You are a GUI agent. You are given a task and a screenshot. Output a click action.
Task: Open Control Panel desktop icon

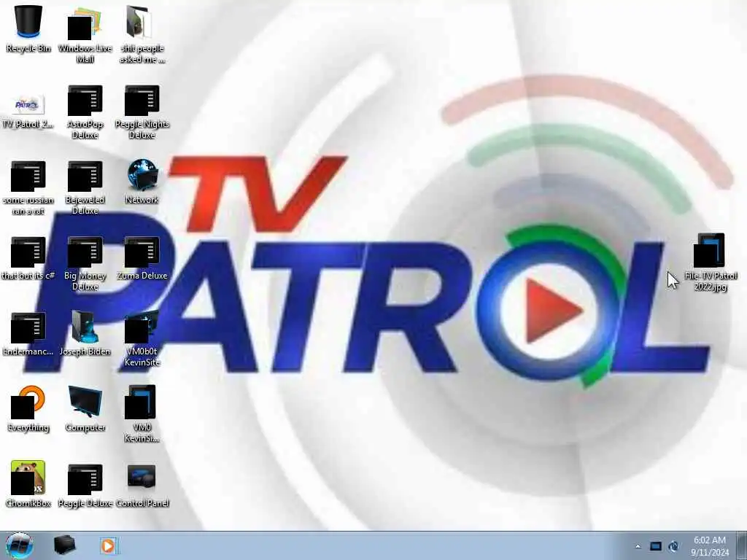tap(142, 486)
